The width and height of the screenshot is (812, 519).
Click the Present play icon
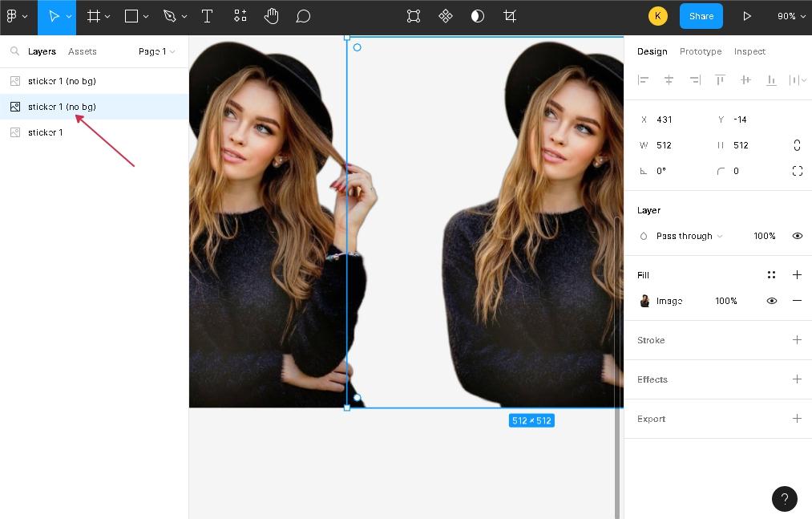coord(747,16)
